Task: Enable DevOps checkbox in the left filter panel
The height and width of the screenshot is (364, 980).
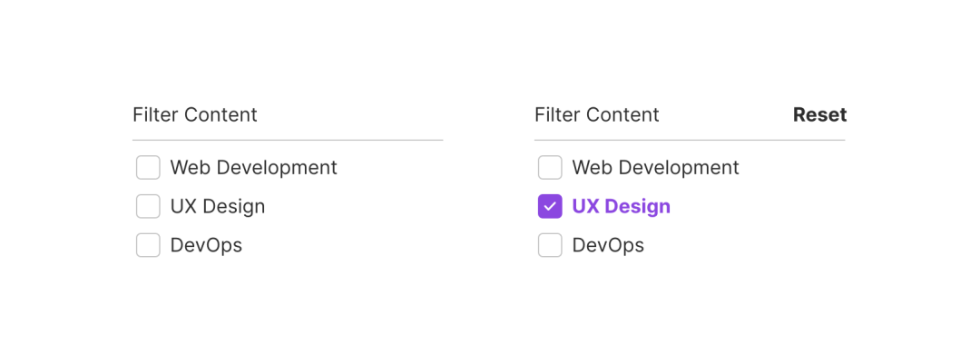Action: (x=148, y=245)
